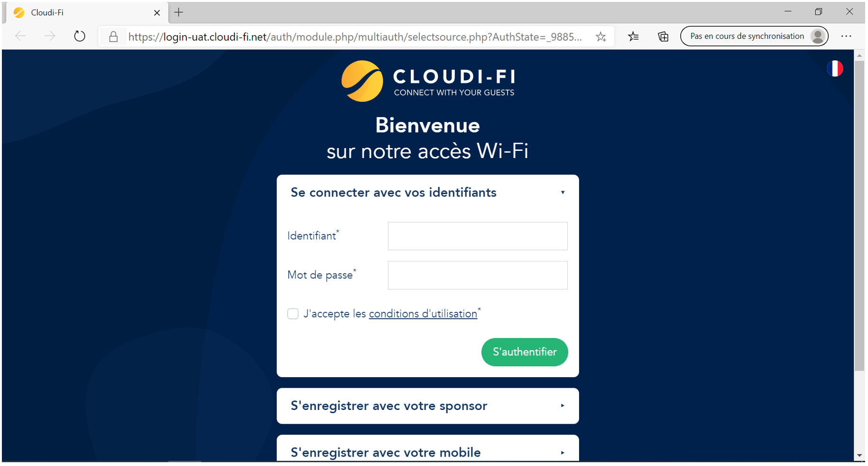Check the J'accepte les conditions d'utilisation box
The width and height of the screenshot is (868, 466).
293,314
